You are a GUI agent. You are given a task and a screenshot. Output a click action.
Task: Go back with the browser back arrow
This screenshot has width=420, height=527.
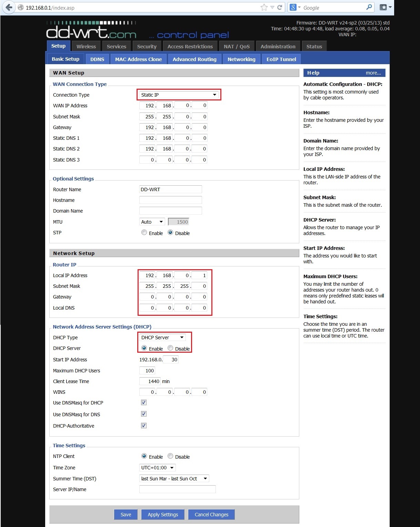pyautogui.click(x=8, y=7)
